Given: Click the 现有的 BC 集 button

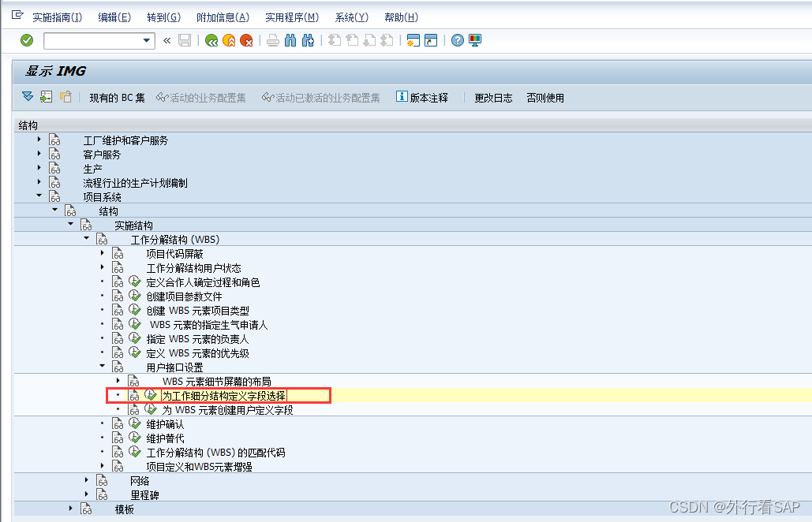Looking at the screenshot, I should [117, 98].
